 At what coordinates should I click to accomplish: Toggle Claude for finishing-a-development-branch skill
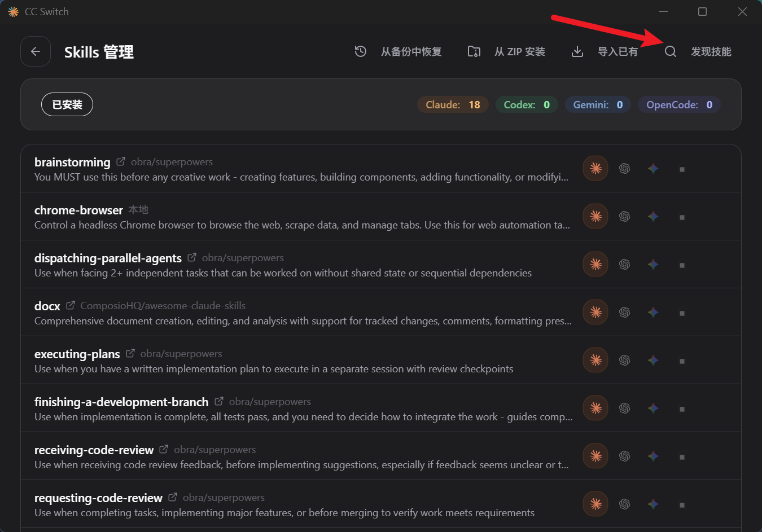[x=595, y=408]
